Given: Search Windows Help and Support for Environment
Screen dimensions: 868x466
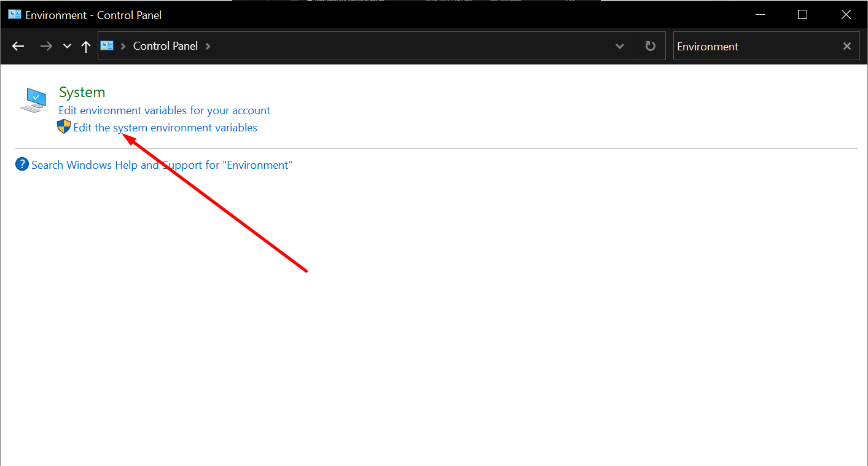Looking at the screenshot, I should coord(162,165).
